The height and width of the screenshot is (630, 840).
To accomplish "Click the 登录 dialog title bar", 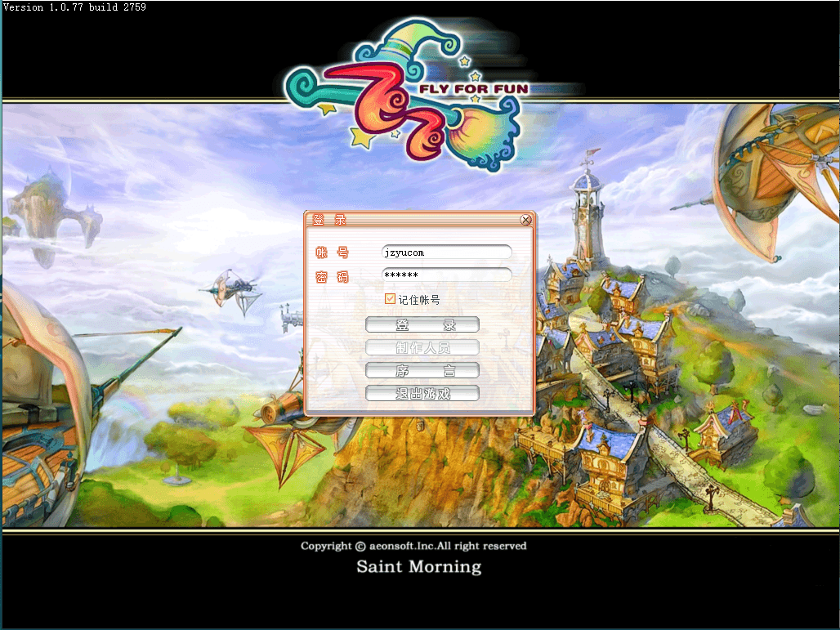I will [x=409, y=220].
